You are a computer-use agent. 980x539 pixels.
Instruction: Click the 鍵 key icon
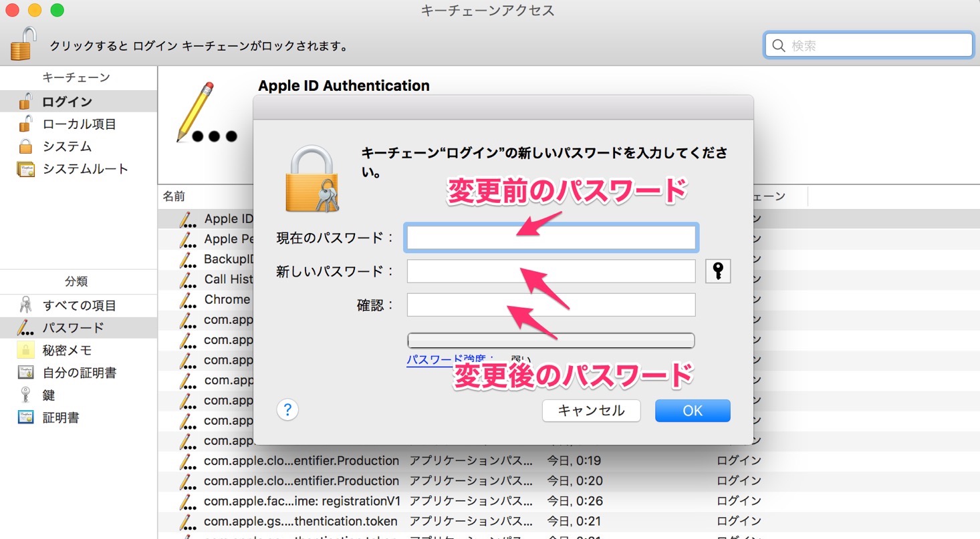point(25,395)
